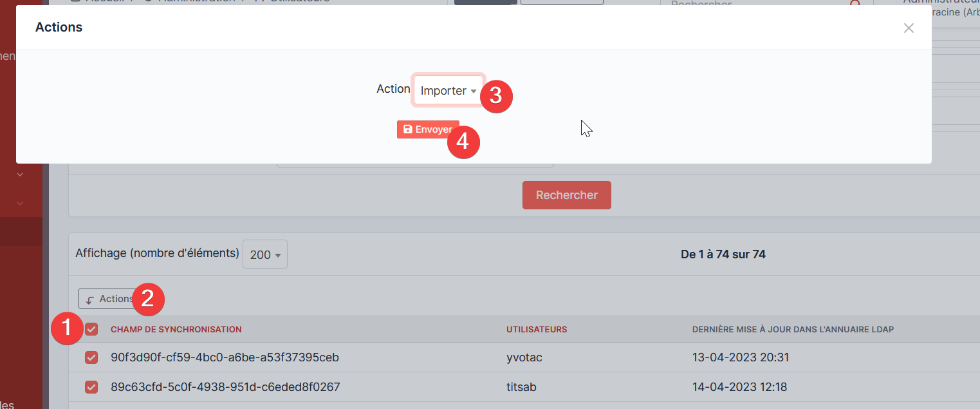Screen dimensions: 980x409
Task: Click the sync ID starting with 90f3d90f
Action: [x=225, y=357]
